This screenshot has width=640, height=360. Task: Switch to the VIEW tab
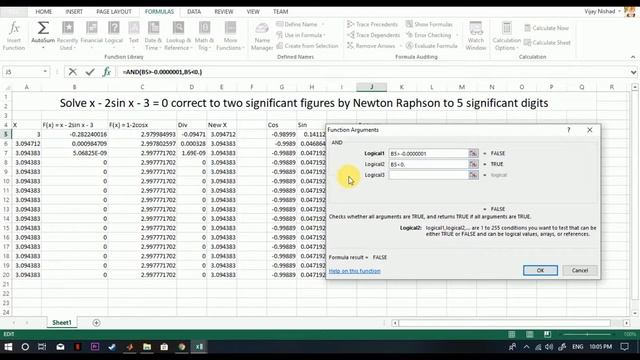pyautogui.click(x=253, y=11)
